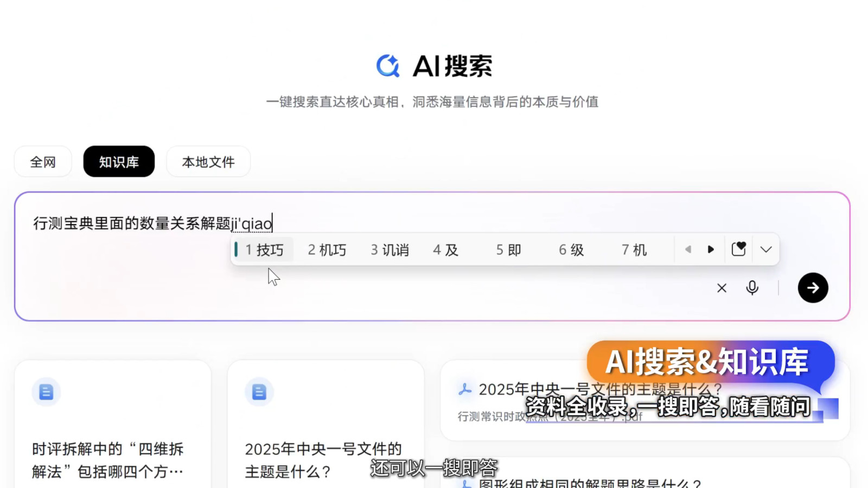This screenshot has width=868, height=488.
Task: Switch to 全网 search tab
Action: (43, 162)
